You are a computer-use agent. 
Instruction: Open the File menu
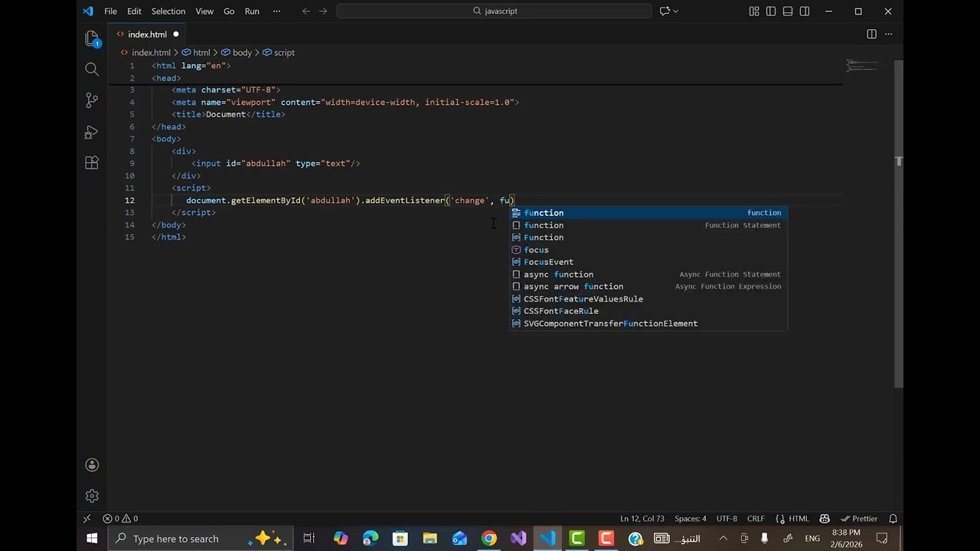point(110,11)
